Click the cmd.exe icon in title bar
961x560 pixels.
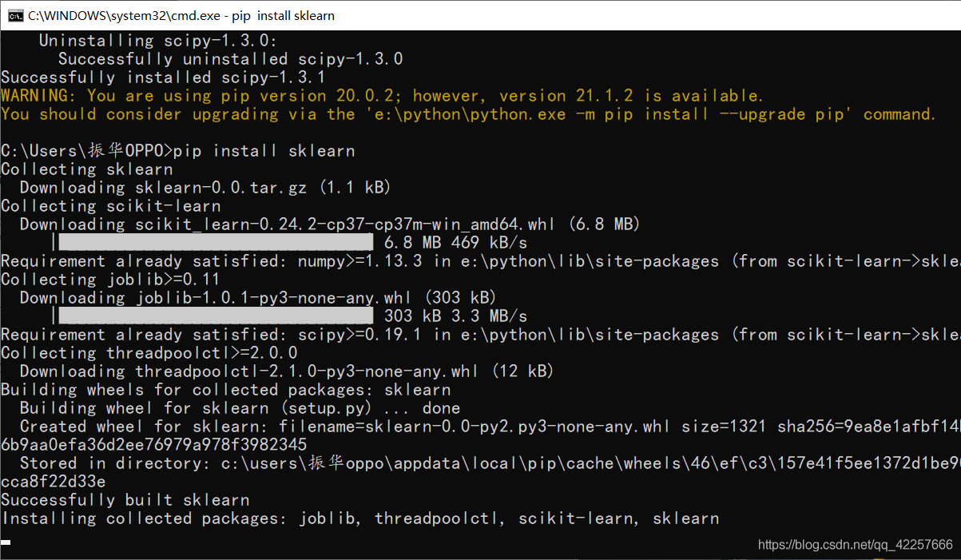14,15
